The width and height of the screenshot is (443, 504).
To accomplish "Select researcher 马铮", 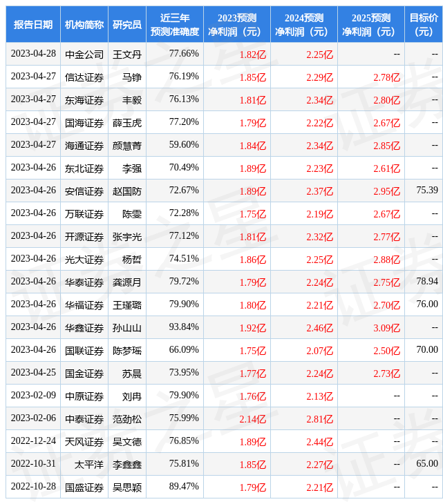I will [132, 77].
